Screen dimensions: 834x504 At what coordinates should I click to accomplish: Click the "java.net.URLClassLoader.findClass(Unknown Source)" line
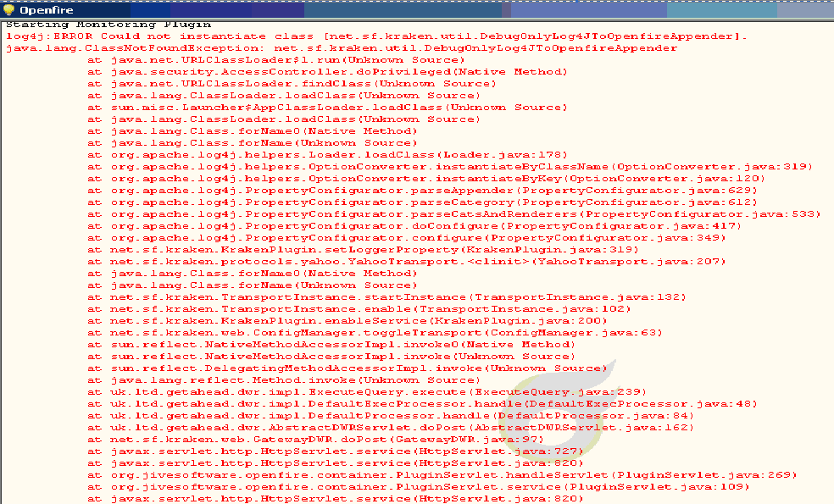[292, 84]
